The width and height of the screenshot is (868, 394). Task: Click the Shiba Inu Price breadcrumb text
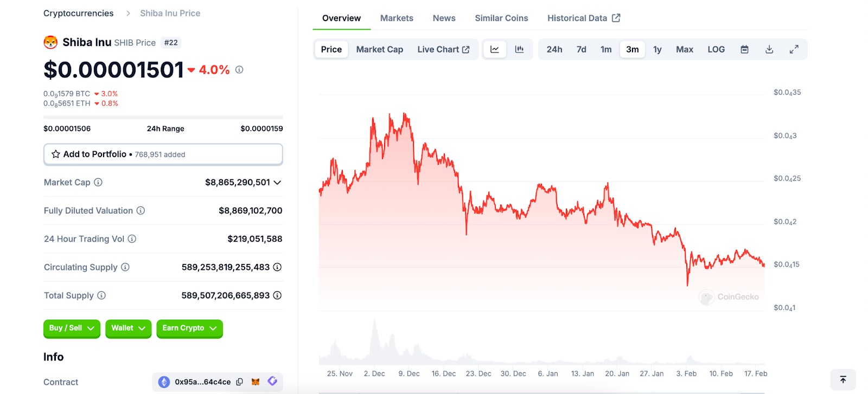(170, 13)
